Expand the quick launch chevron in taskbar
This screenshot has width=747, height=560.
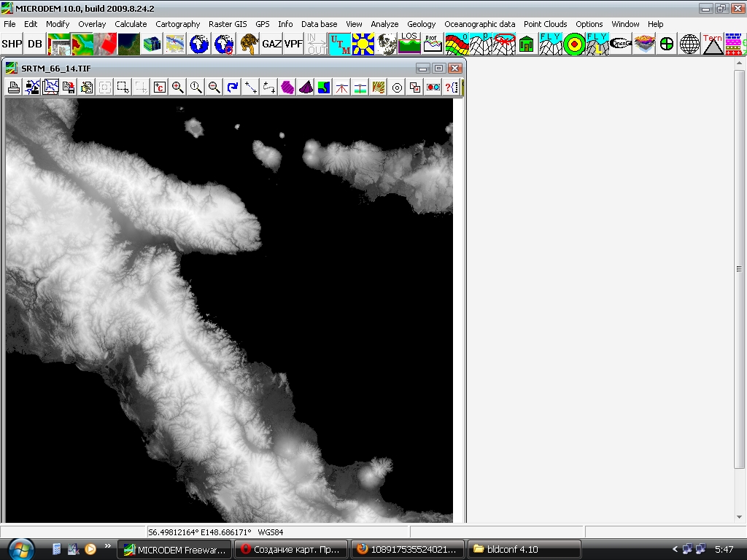click(108, 545)
